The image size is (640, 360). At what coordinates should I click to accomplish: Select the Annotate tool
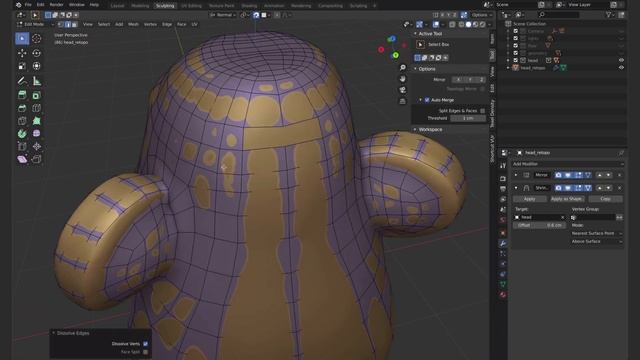[x=22, y=81]
